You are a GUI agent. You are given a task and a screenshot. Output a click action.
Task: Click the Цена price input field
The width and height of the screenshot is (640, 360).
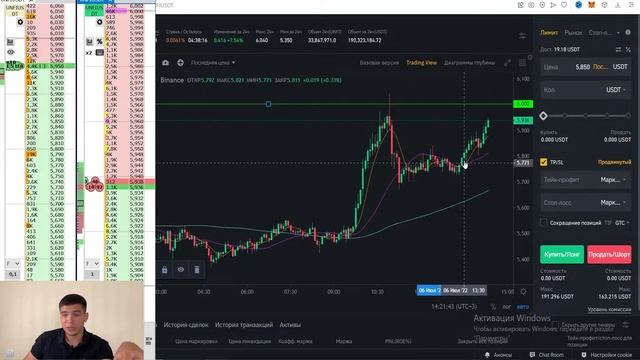(585, 67)
